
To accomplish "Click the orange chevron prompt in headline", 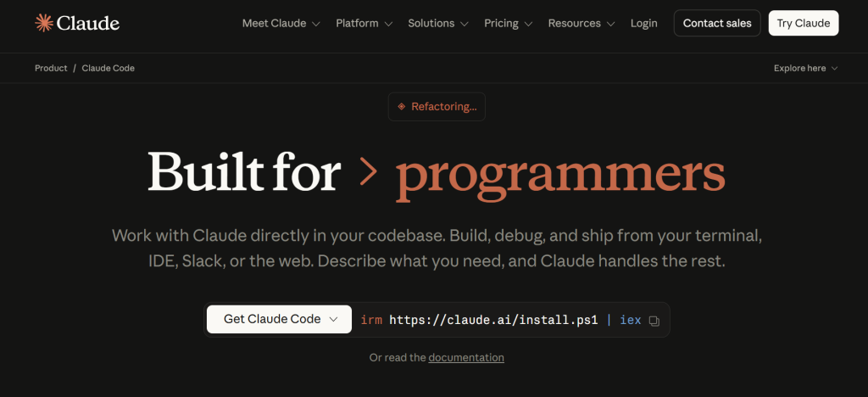I will click(368, 171).
